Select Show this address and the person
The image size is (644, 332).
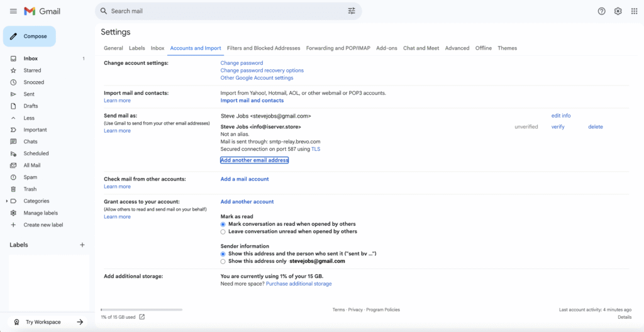pos(223,253)
